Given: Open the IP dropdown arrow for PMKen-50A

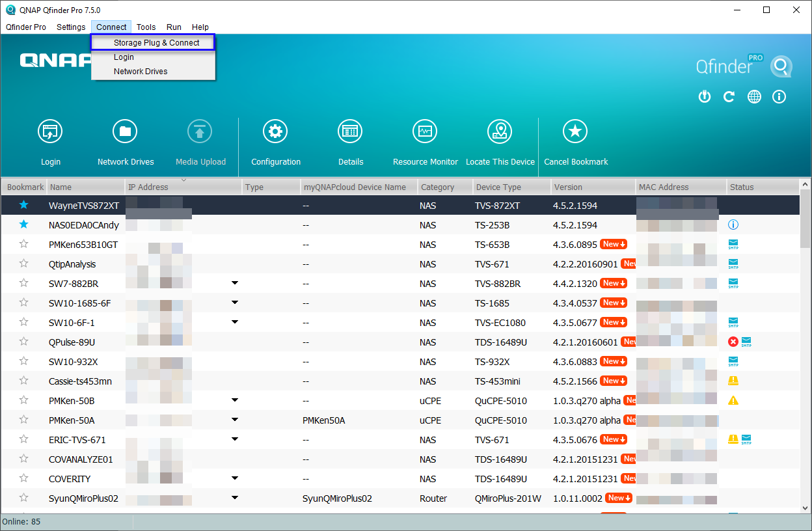Looking at the screenshot, I should [x=235, y=420].
